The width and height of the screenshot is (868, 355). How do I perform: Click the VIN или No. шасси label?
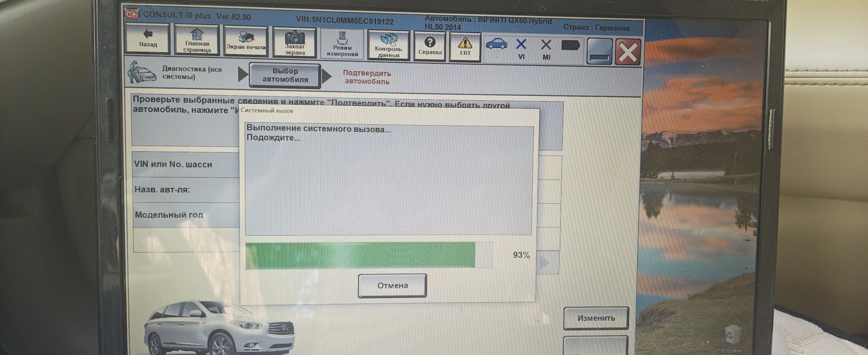tap(173, 164)
